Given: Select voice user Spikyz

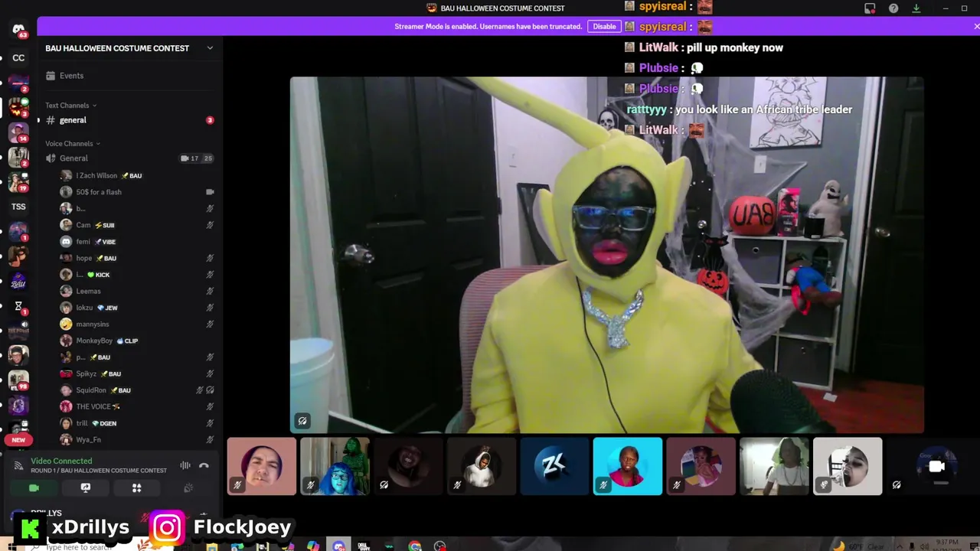Looking at the screenshot, I should [x=138, y=373].
